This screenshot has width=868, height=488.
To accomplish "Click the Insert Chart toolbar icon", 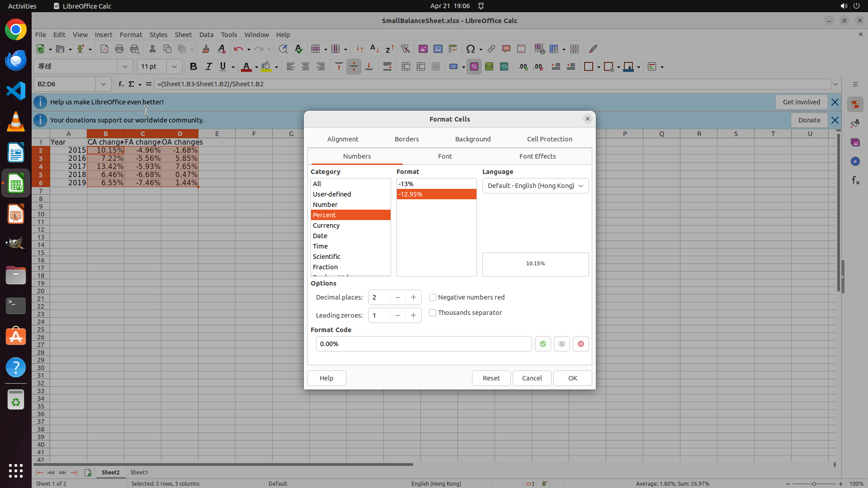I will (438, 49).
